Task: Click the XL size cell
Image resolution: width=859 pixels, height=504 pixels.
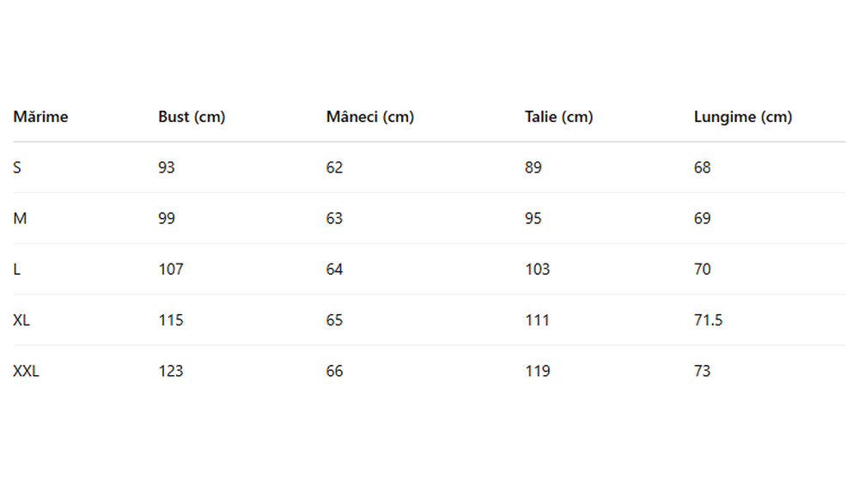Action: coord(21,320)
